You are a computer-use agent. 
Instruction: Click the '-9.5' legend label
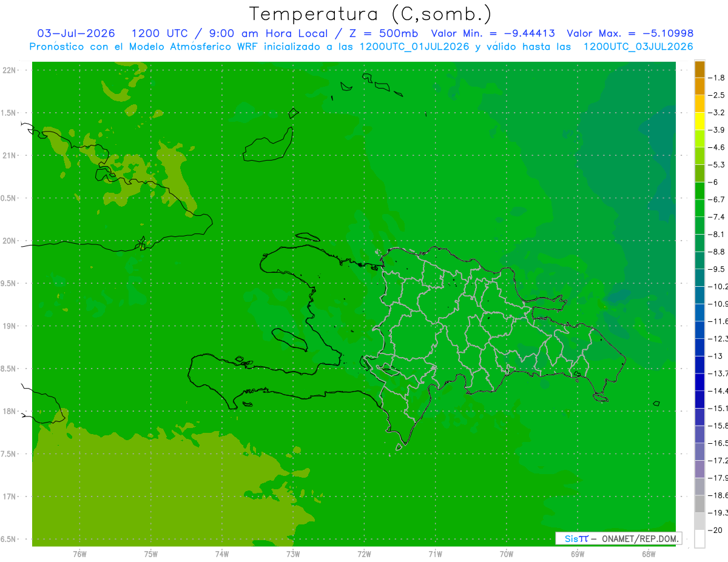[x=717, y=269]
